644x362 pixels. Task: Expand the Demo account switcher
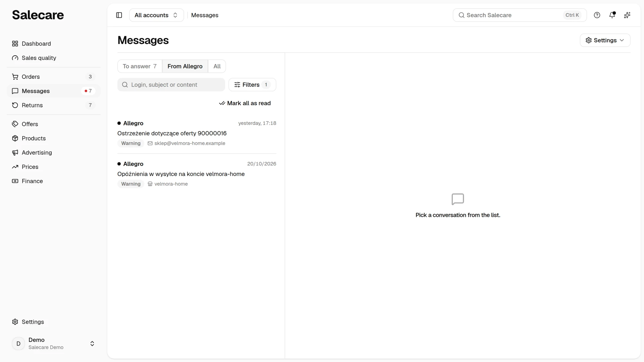(54, 344)
